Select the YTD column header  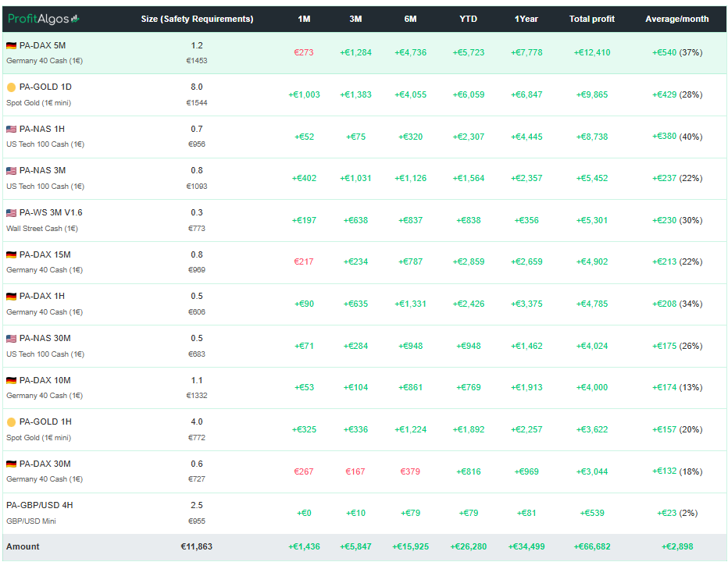468,19
